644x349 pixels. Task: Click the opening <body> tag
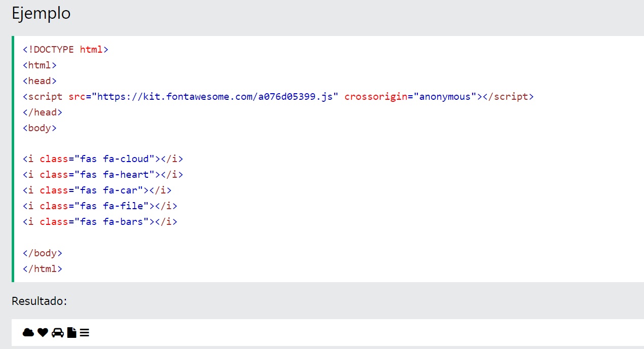40,128
